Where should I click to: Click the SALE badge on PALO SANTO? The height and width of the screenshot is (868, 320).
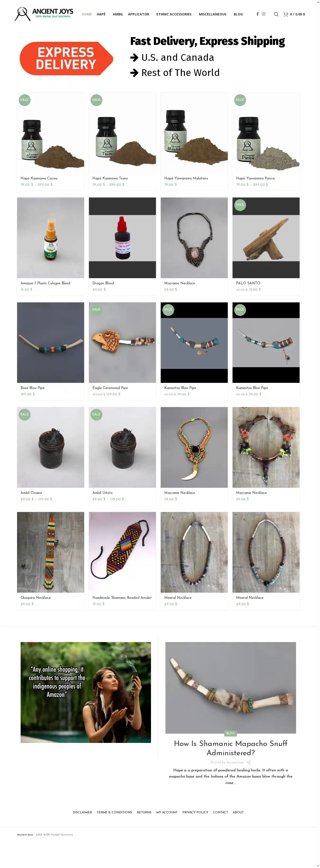[240, 205]
